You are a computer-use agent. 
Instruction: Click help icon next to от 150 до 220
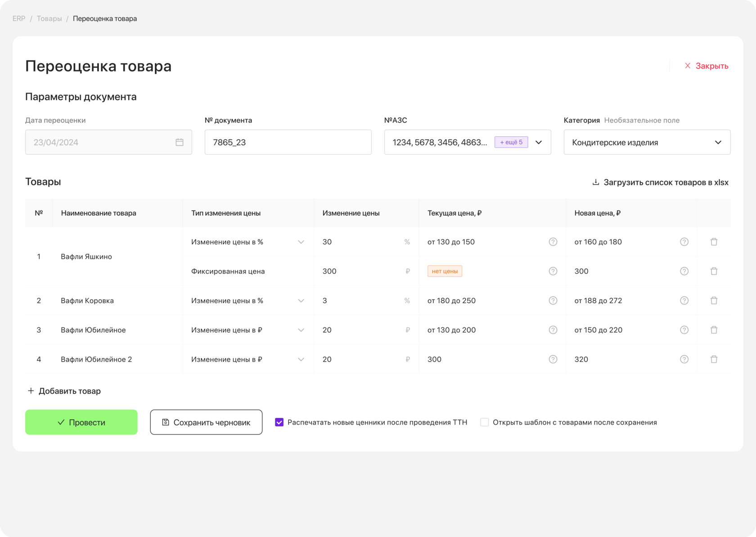coord(684,330)
